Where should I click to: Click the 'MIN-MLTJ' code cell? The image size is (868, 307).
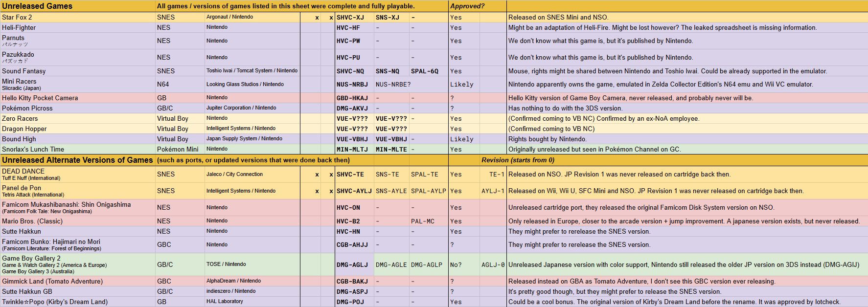[x=355, y=149]
